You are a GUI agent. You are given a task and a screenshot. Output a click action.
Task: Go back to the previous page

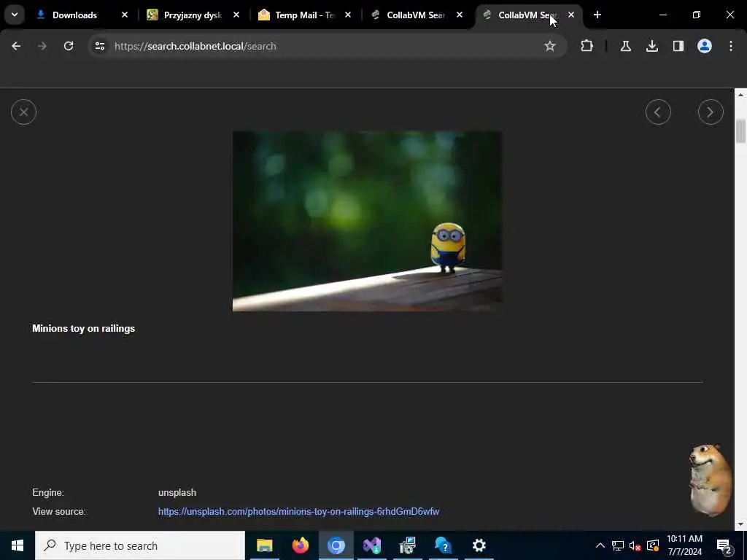point(16,46)
